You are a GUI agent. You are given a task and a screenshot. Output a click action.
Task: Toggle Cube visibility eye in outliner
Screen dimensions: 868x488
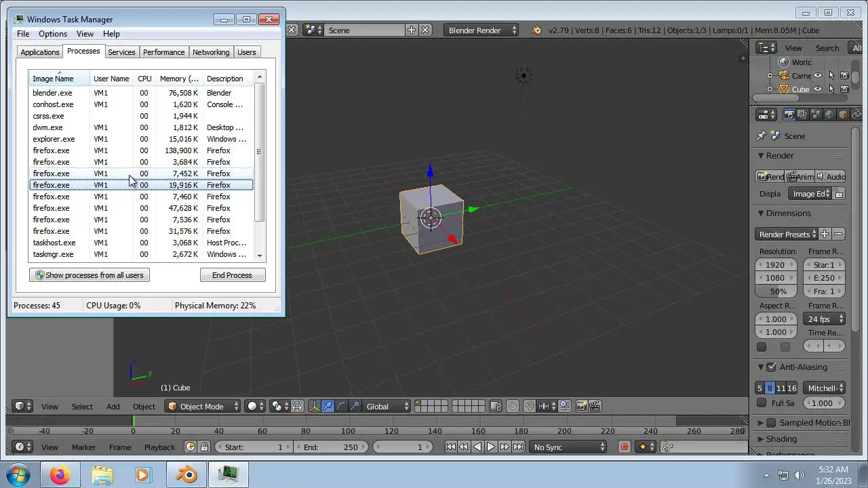tap(818, 89)
